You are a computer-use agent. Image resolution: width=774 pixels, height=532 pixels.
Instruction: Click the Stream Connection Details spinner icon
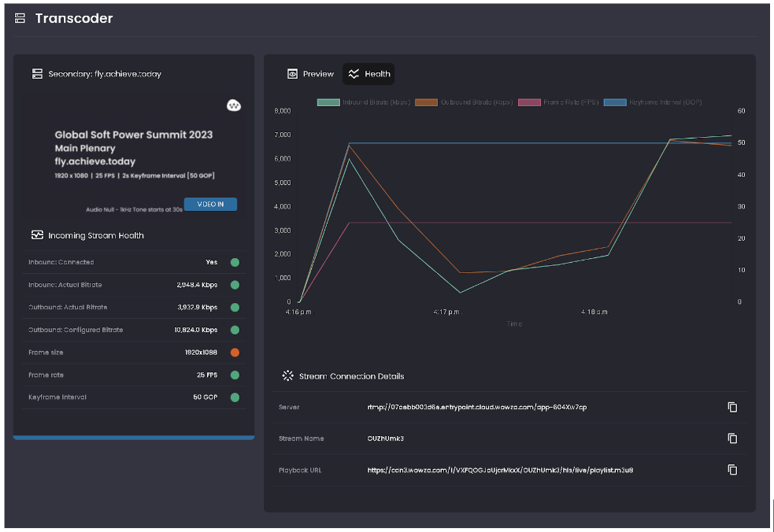point(287,376)
